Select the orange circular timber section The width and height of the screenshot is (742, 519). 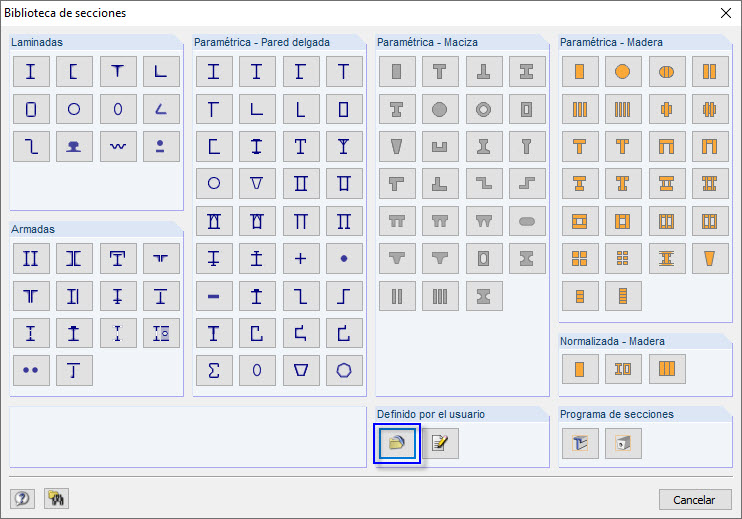pos(622,71)
